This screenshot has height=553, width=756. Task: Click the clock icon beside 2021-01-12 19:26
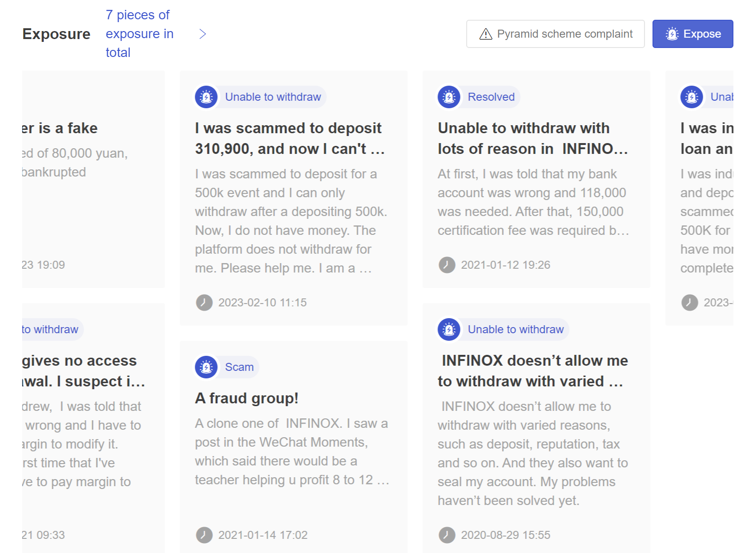pyautogui.click(x=447, y=265)
